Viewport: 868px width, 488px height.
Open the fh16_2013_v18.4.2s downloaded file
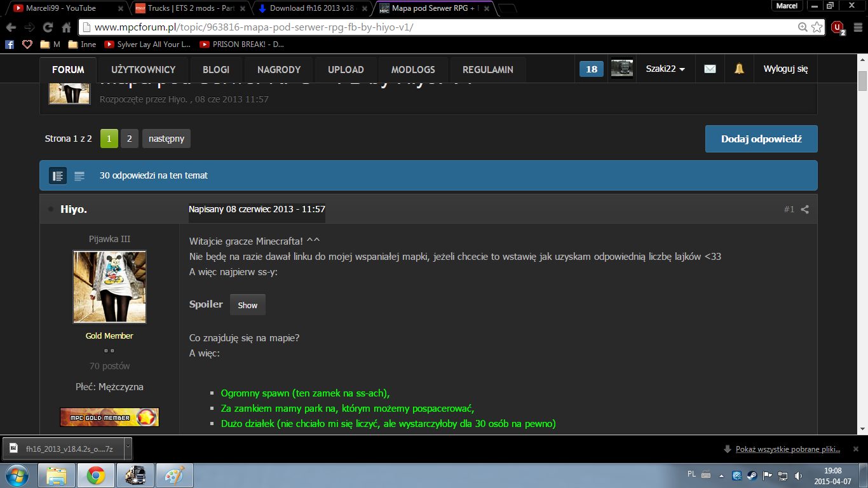[62, 448]
